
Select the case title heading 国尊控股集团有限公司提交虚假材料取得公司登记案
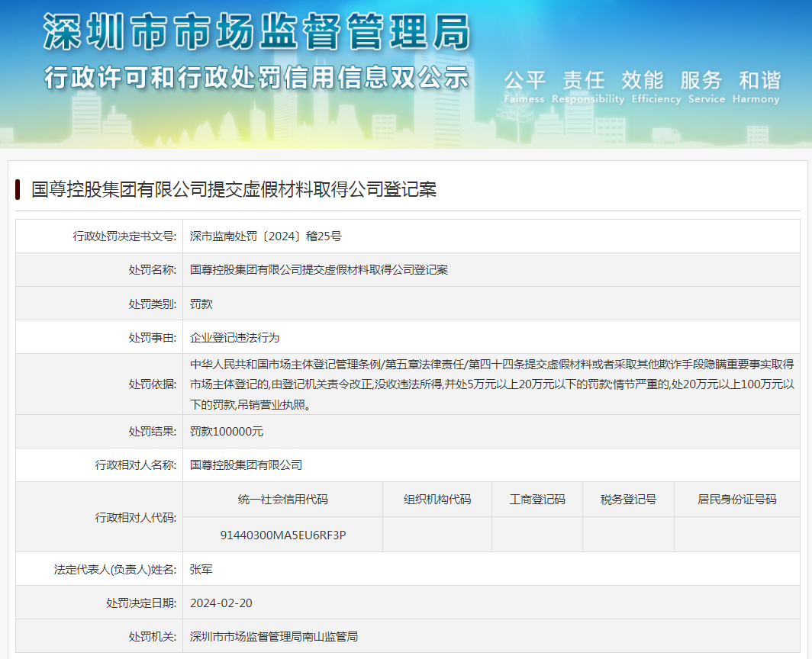pos(234,190)
